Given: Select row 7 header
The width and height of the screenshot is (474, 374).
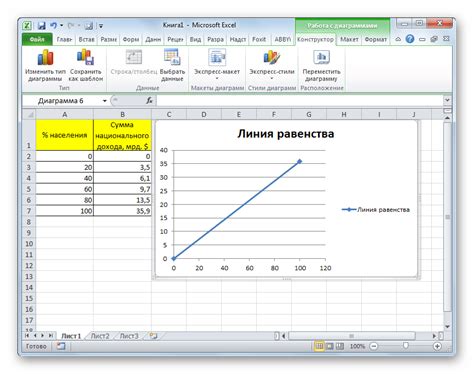Looking at the screenshot, I should pos(29,211).
